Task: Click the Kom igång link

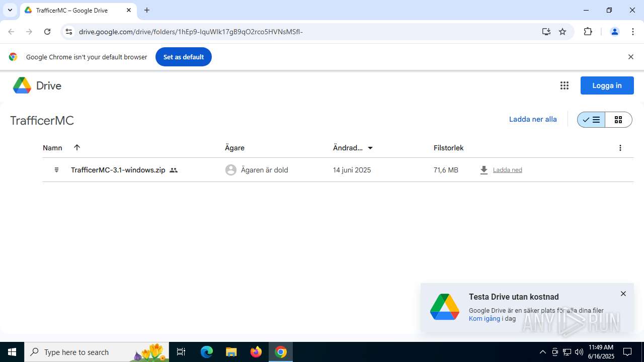Action: 485,318
